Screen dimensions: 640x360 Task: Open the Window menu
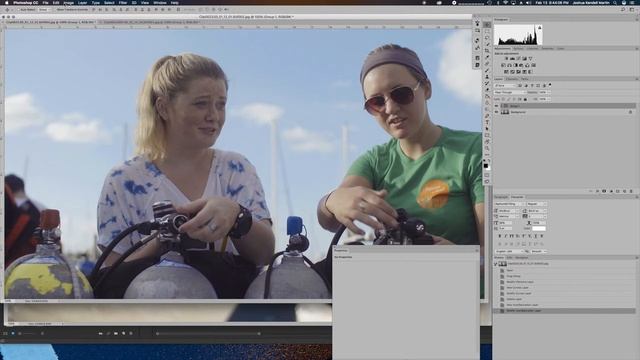click(160, 2)
